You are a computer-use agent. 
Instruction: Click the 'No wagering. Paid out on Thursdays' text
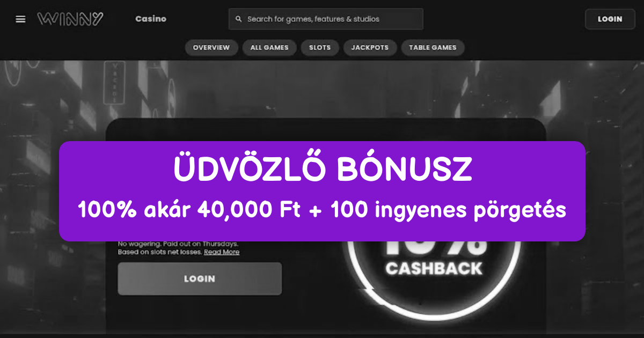tap(178, 244)
